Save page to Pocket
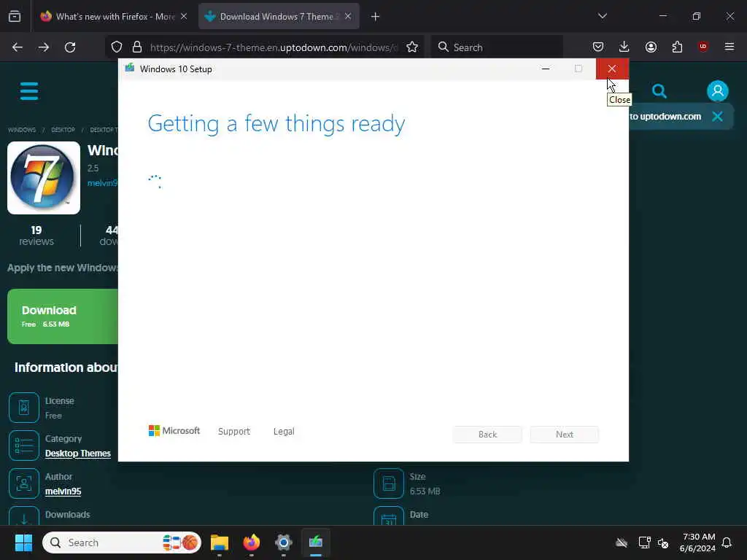Viewport: 747px width, 560px height. 598,47
